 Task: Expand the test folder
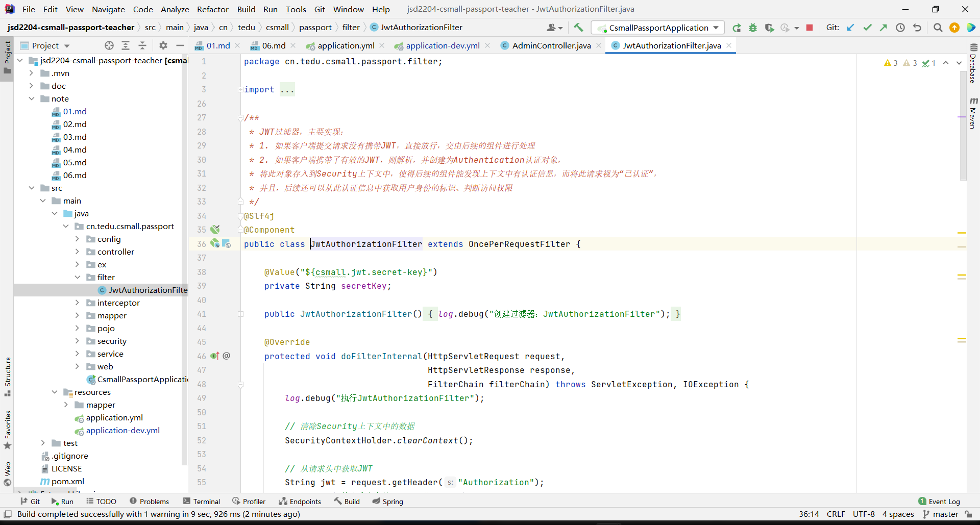pos(43,443)
